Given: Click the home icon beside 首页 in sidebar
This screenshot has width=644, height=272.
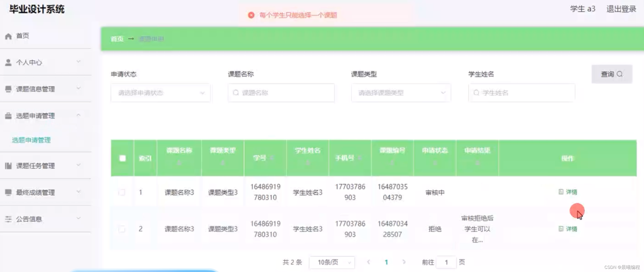Looking at the screenshot, I should [8, 36].
